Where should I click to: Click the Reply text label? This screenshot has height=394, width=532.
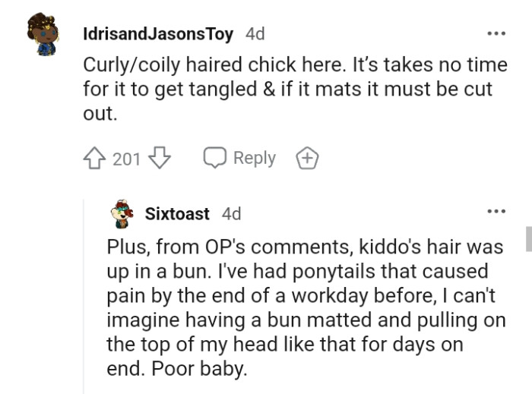click(254, 158)
